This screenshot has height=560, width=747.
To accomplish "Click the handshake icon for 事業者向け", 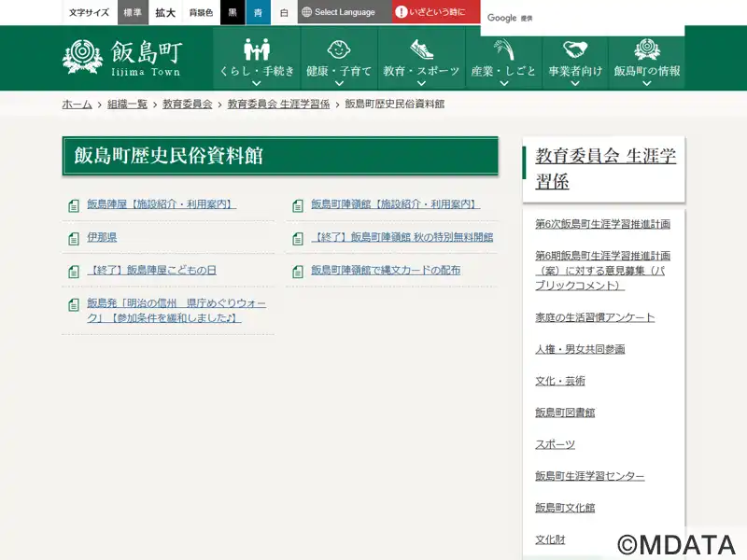I will coord(575,49).
